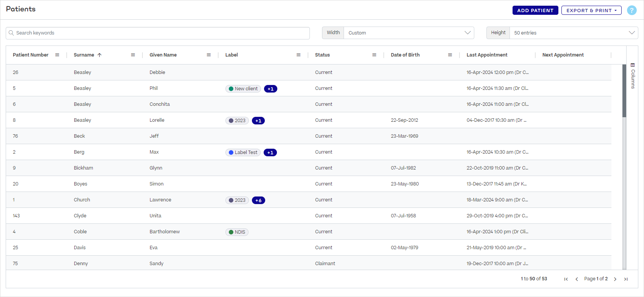This screenshot has width=644, height=297.
Task: Click the vertical table scrollbar
Action: [624, 91]
